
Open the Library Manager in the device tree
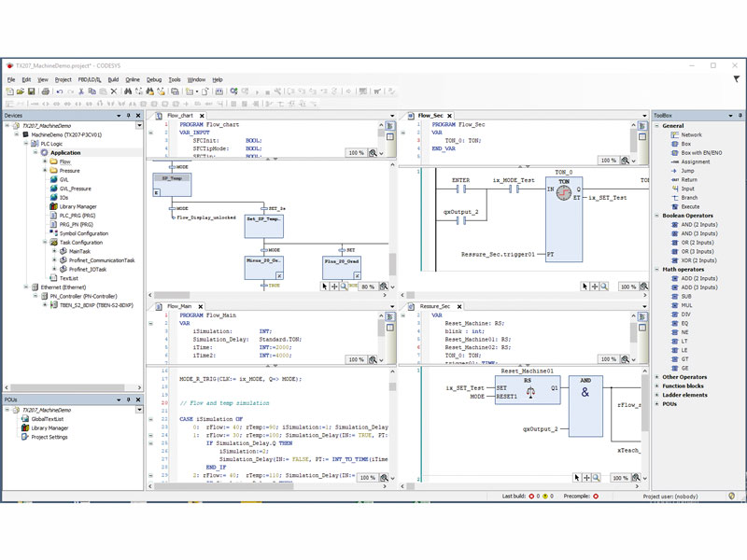click(x=78, y=206)
